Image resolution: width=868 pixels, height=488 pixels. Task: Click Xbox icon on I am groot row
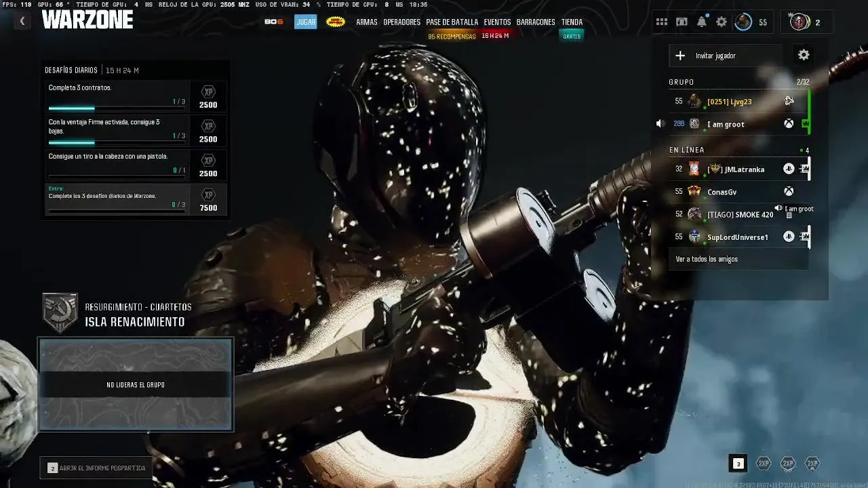(x=789, y=124)
